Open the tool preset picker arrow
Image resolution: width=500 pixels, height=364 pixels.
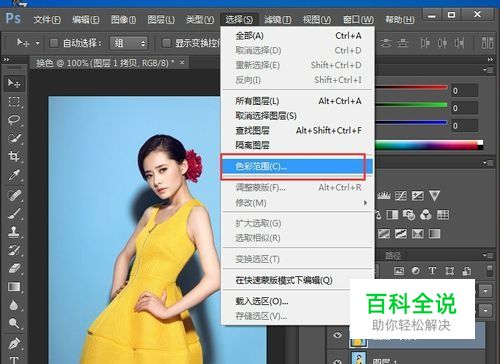(37, 43)
